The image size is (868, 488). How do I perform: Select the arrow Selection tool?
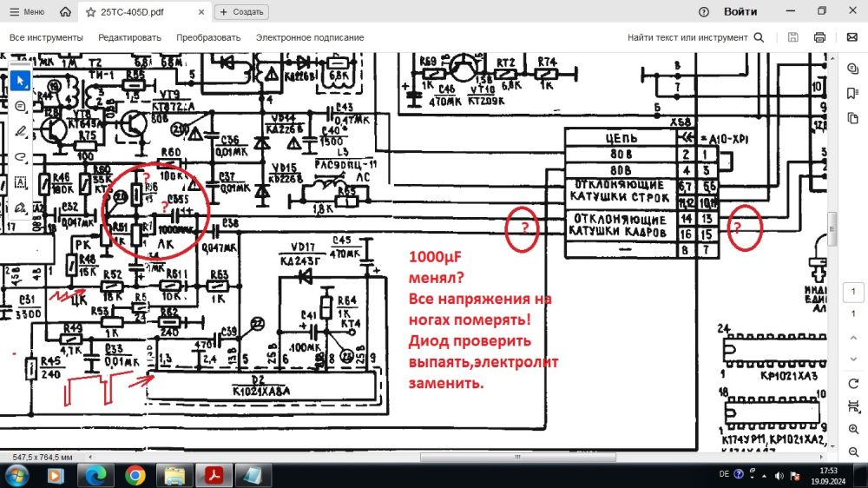(21, 80)
